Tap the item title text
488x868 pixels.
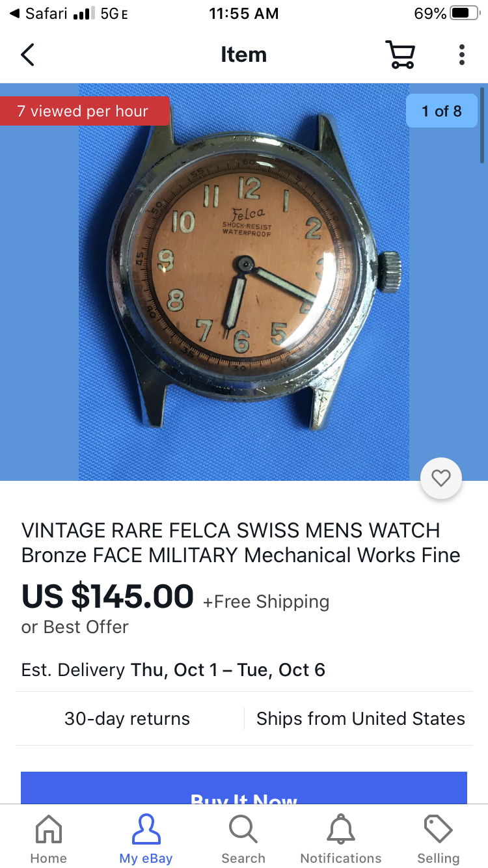pos(241,543)
